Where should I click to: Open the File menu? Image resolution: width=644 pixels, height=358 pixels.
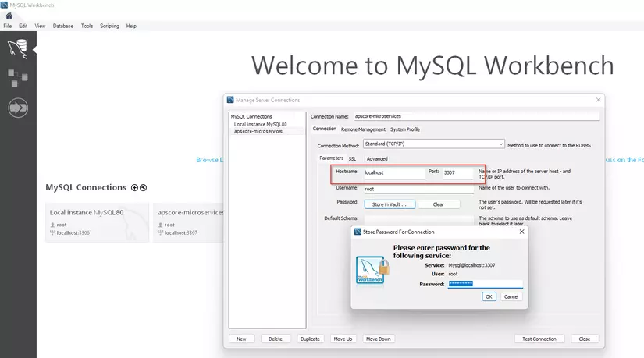click(x=7, y=26)
